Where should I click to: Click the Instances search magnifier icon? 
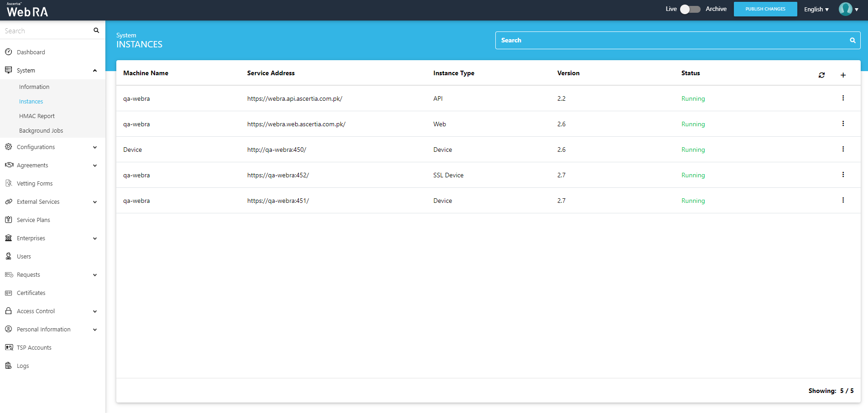click(x=852, y=41)
